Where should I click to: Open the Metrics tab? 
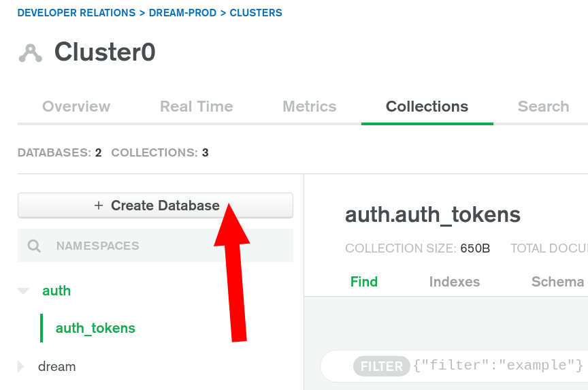pos(309,107)
